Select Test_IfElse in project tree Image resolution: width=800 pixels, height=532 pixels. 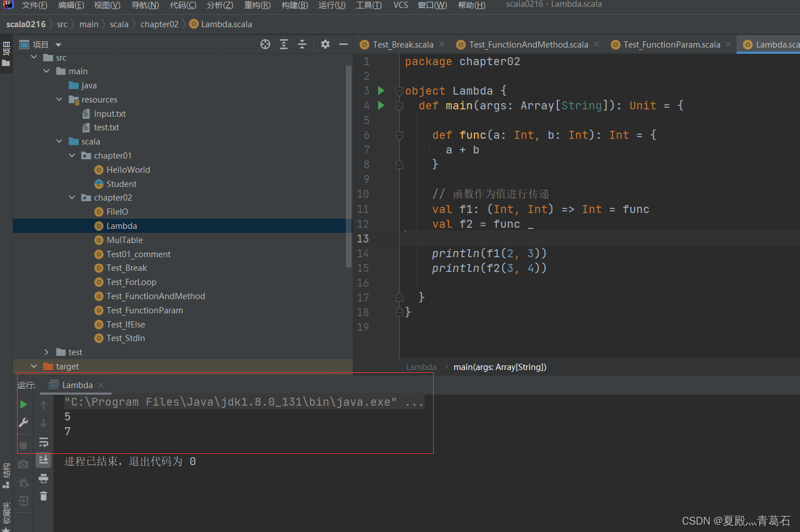click(126, 325)
